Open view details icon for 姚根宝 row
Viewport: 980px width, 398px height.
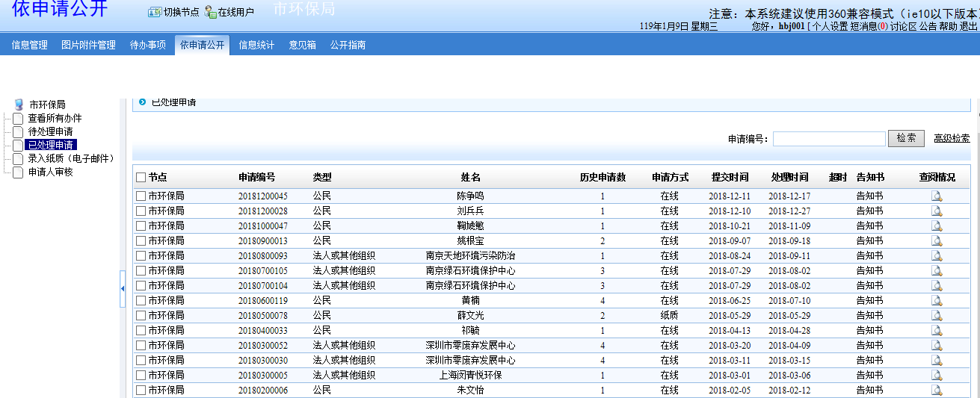[x=937, y=241]
